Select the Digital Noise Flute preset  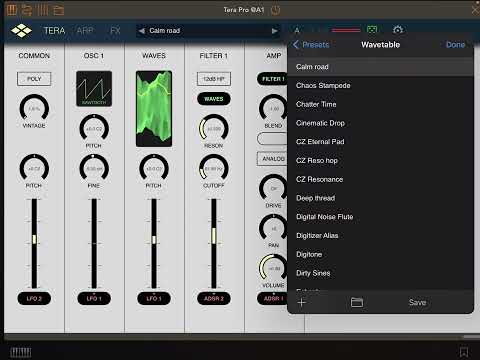coord(380,217)
